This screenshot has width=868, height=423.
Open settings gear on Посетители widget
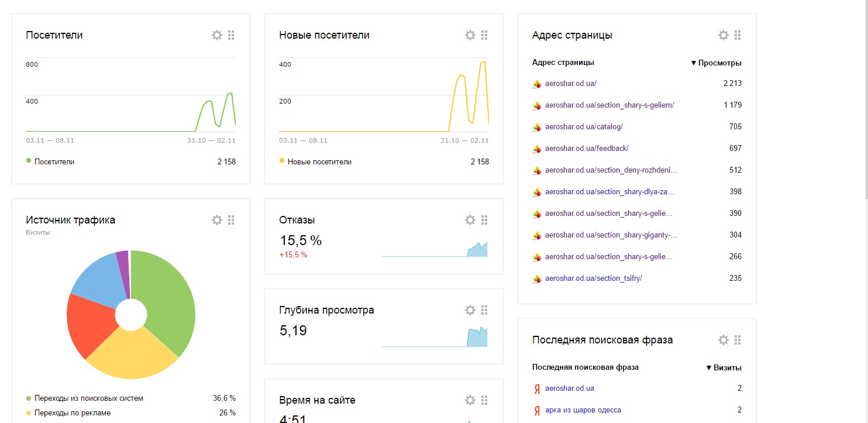pos(217,35)
